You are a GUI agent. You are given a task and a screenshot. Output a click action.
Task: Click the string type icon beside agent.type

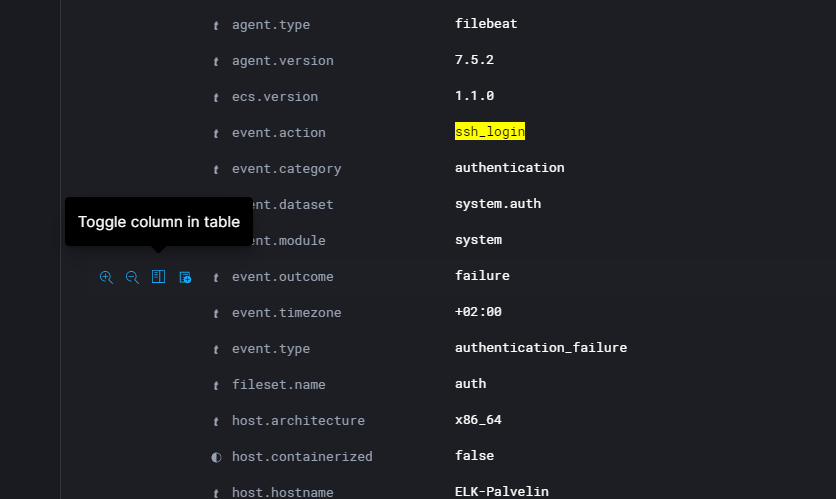click(216, 25)
